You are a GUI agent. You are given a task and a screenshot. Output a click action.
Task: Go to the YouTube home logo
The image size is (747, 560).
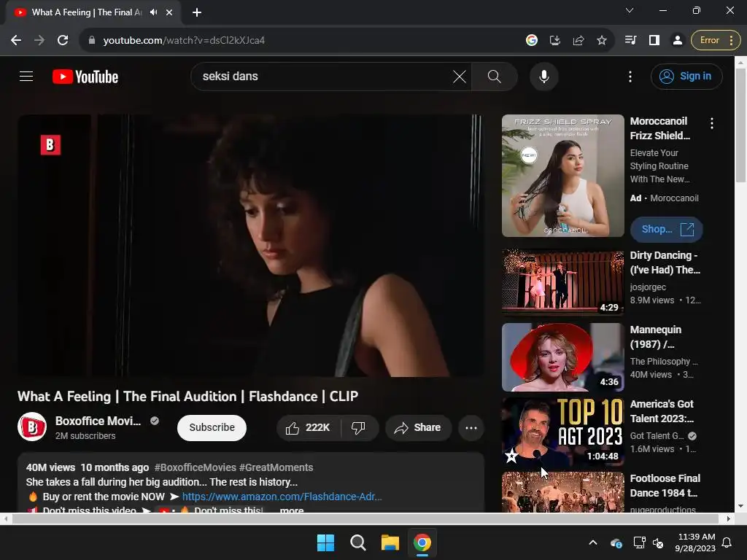pyautogui.click(x=85, y=77)
